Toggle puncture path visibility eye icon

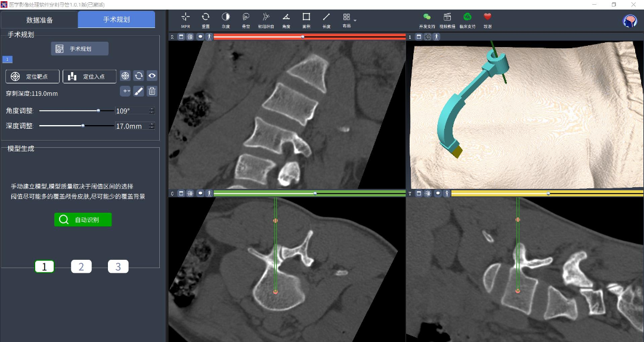click(x=152, y=76)
